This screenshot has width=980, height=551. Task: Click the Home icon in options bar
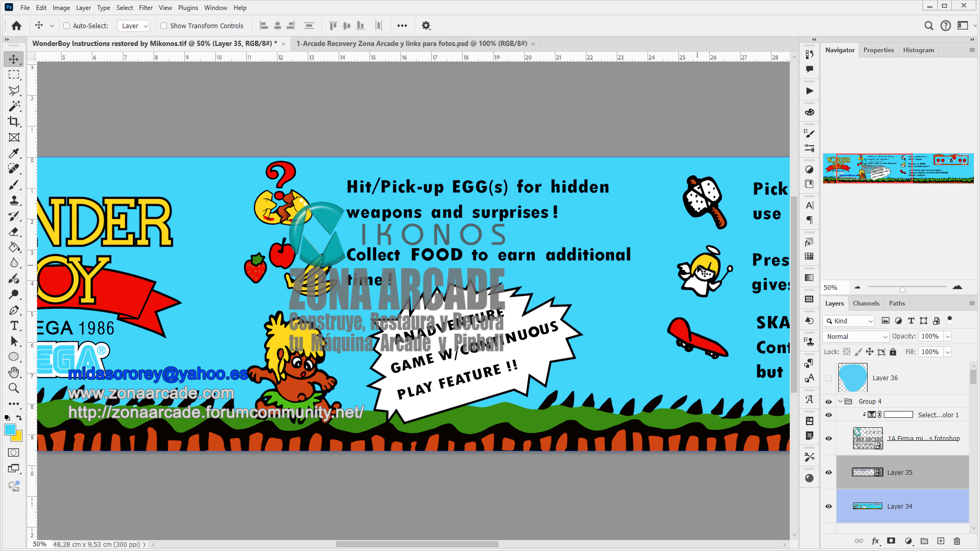17,26
